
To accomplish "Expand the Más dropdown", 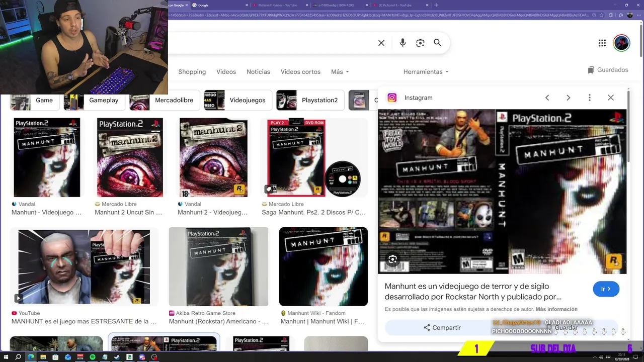I will pyautogui.click(x=340, y=72).
